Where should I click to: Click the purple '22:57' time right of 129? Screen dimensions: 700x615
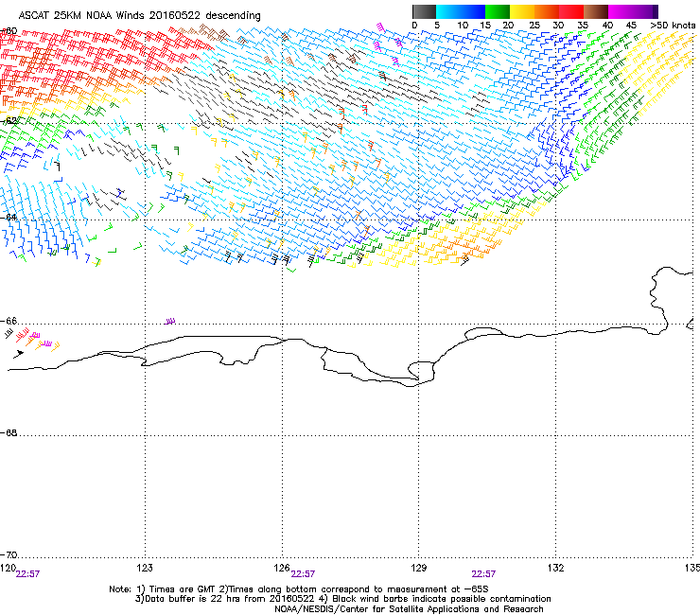point(483,574)
